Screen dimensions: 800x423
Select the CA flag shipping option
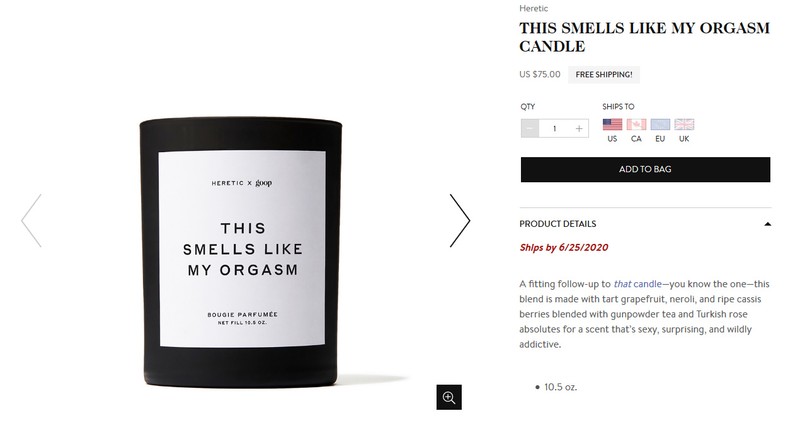(x=636, y=125)
